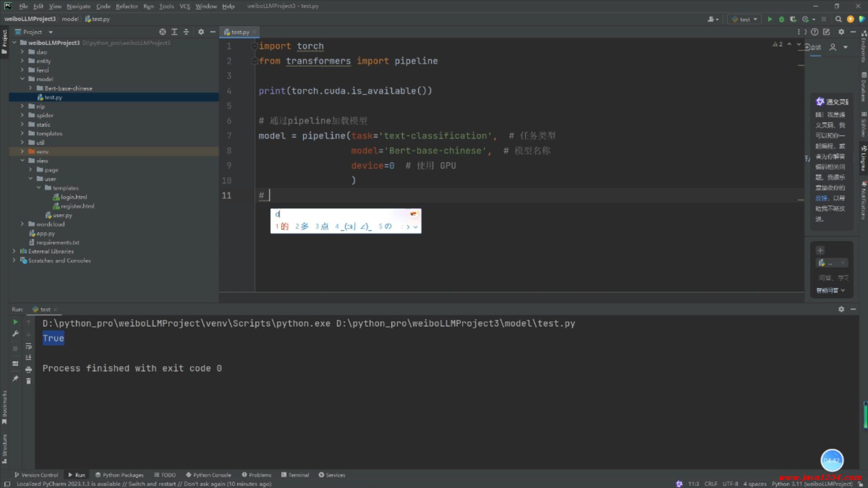Viewport: 868px width, 488px height.
Task: Clear run output with the trash icon
Action: 28,381
